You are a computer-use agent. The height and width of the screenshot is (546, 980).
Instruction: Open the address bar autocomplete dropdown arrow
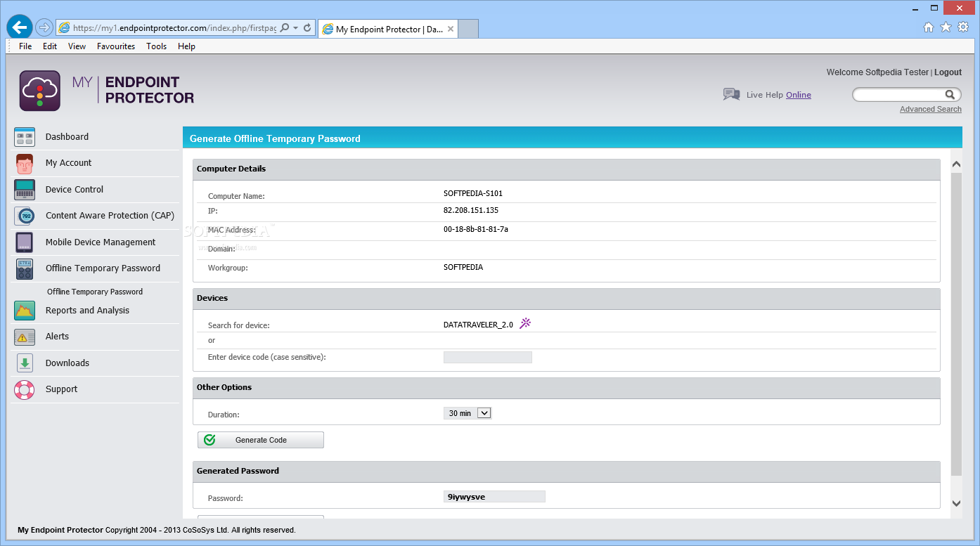pos(296,28)
